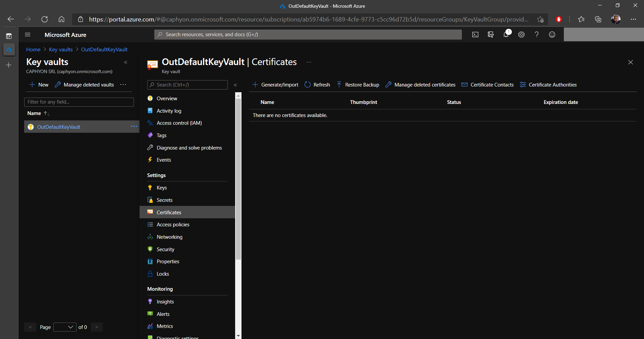Open the Page number dropdown

pyautogui.click(x=65, y=327)
